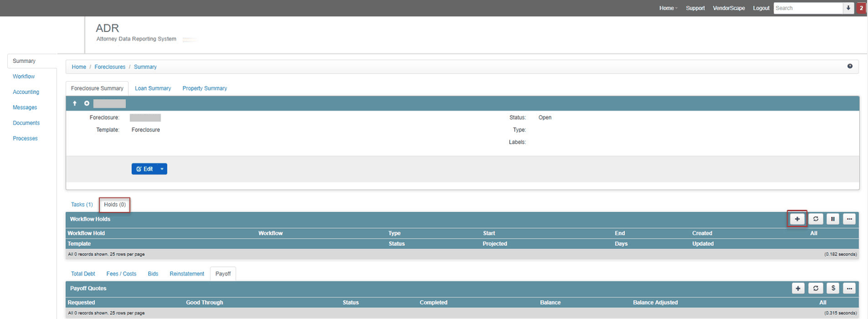868x319 pixels.
Task: Open more options for Workflow Holds
Action: coord(849,218)
